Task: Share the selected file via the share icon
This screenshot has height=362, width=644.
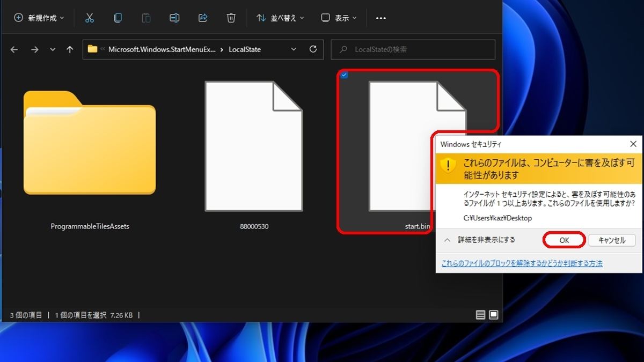Action: [203, 18]
